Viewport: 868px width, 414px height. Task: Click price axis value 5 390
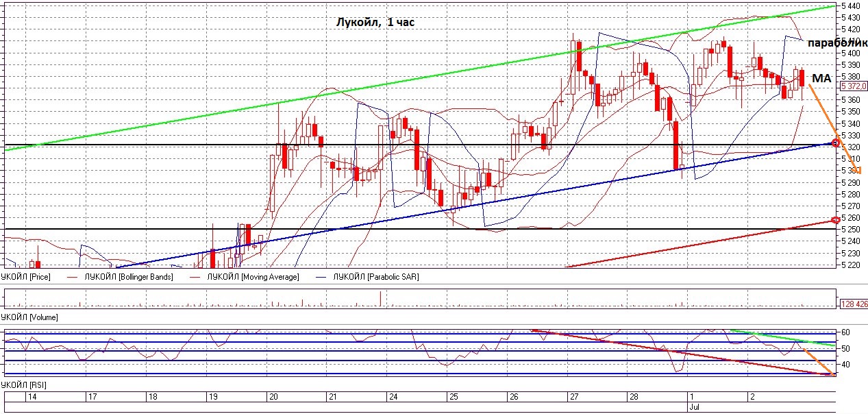point(851,64)
